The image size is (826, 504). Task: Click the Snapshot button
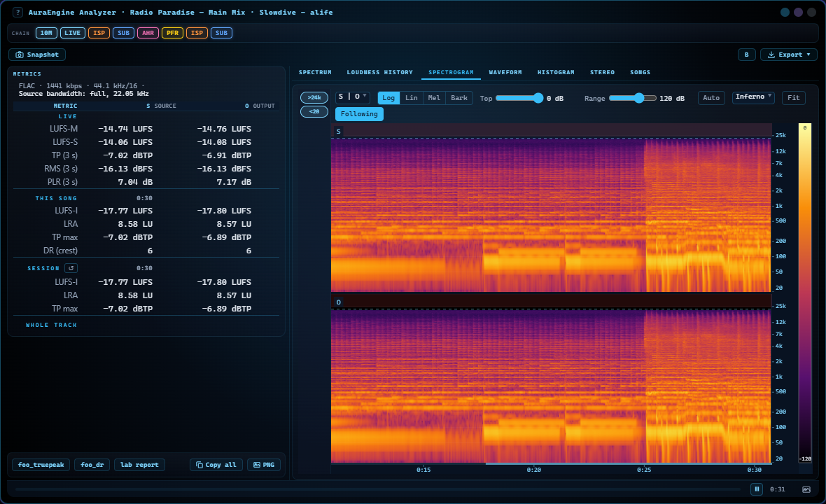37,55
